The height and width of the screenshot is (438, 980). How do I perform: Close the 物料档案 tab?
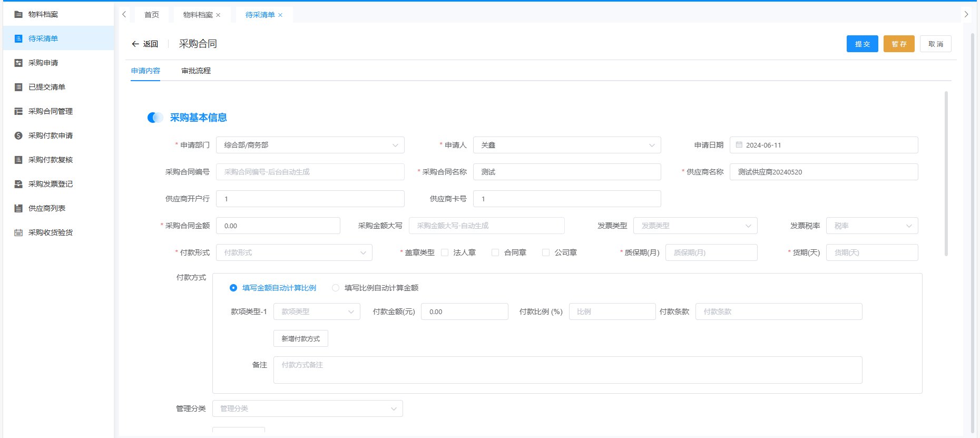point(218,15)
